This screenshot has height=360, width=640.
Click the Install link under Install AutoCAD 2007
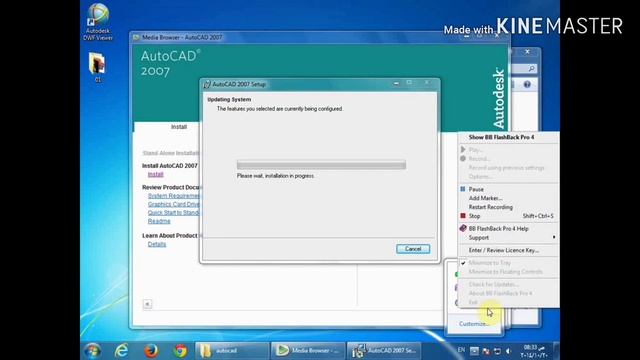[x=156, y=175]
